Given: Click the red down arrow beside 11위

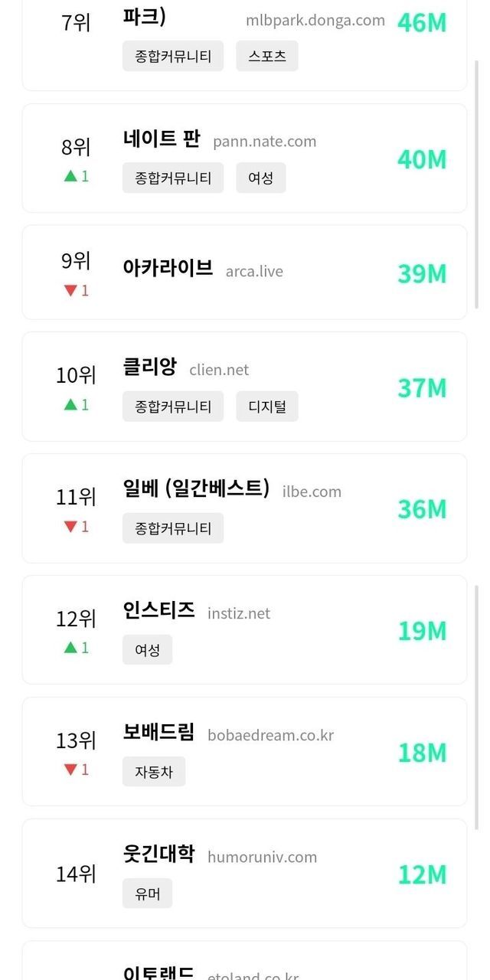Looking at the screenshot, I should tap(70, 527).
